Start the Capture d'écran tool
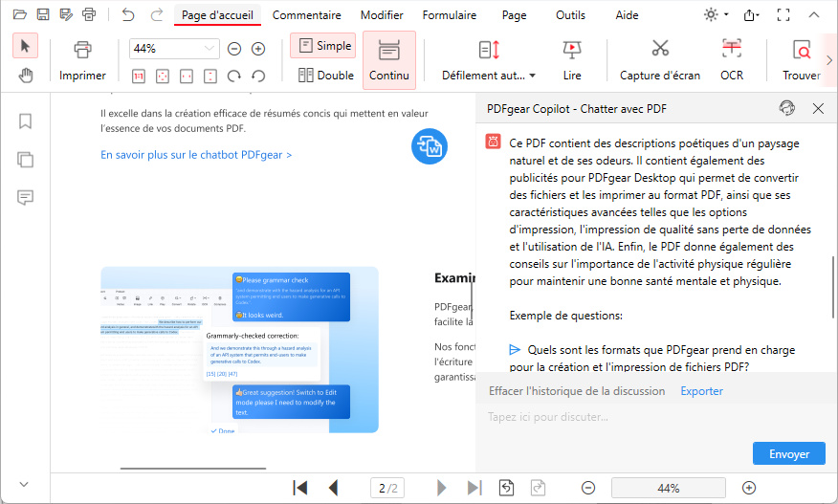The image size is (838, 504). pos(660,60)
